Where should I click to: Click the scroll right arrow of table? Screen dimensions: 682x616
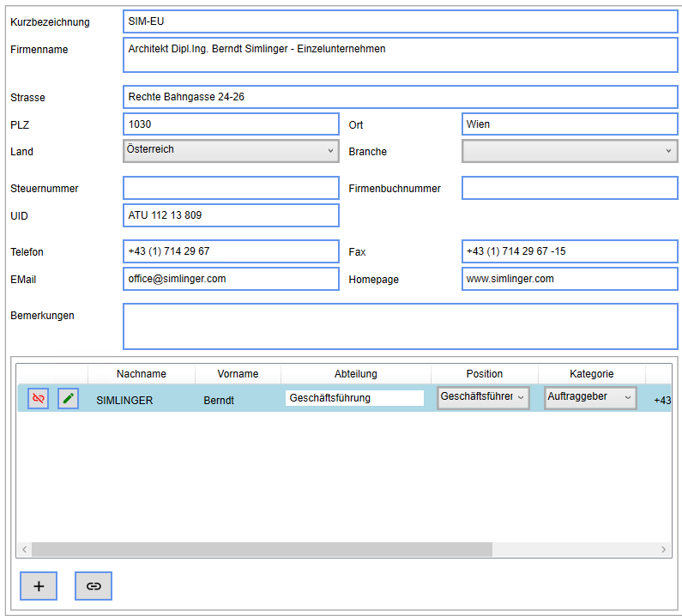coord(663,549)
